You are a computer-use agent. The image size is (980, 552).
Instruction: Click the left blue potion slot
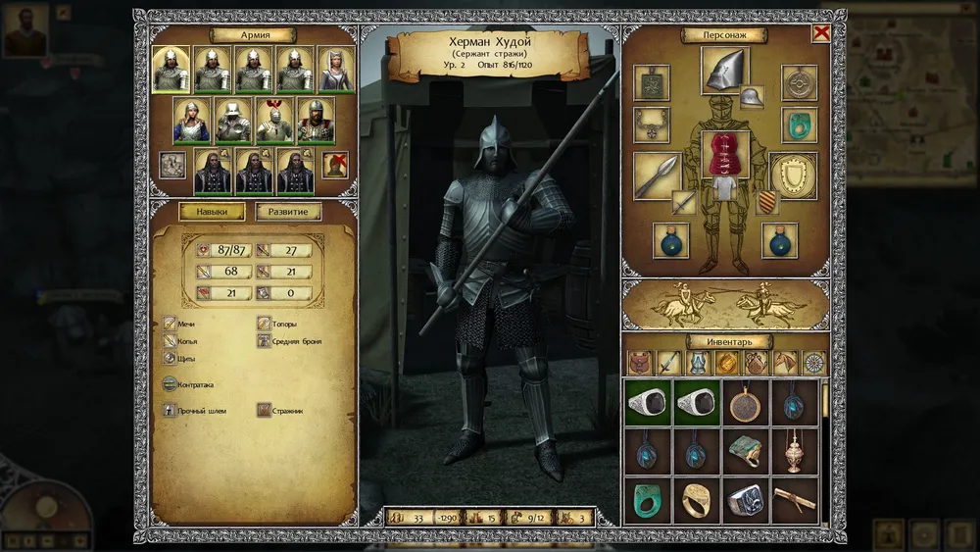click(x=670, y=240)
